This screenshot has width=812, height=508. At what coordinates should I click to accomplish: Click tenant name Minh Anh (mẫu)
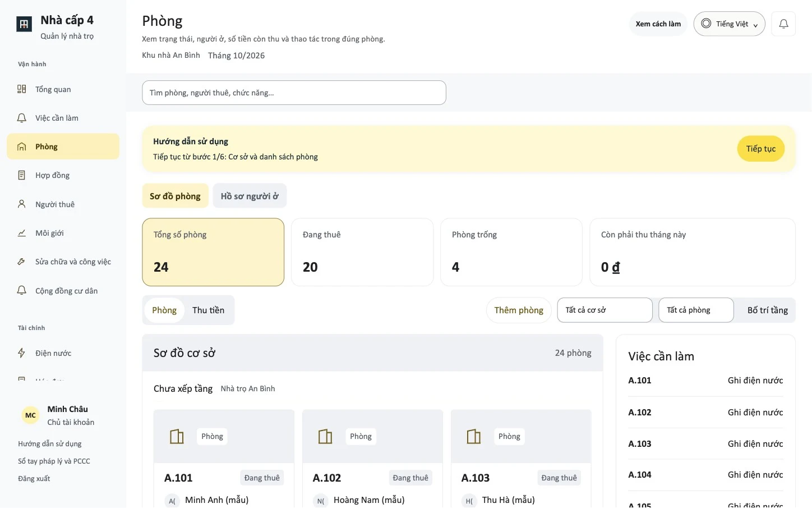216,500
